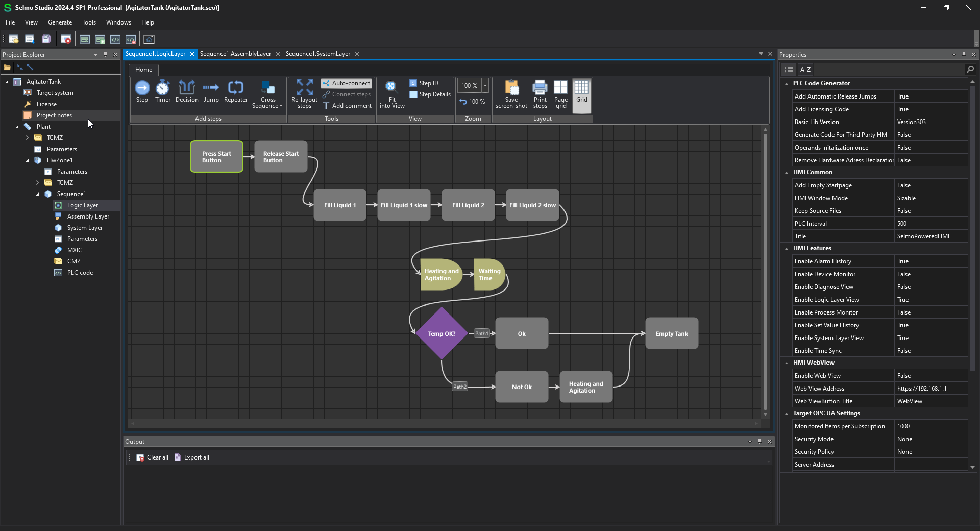The width and height of the screenshot is (980, 531).
Task: Click the canvas vertical scrollbar
Action: [x=765, y=273]
